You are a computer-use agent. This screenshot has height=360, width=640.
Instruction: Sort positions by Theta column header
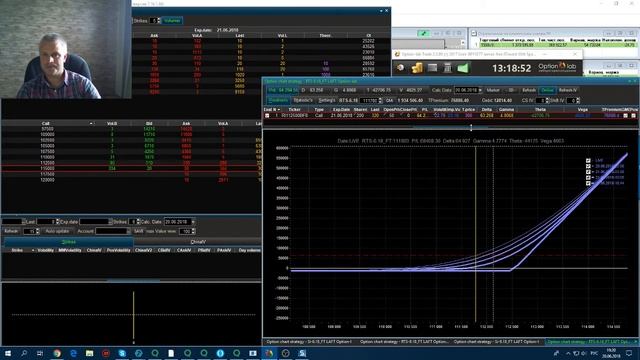click(x=540, y=110)
